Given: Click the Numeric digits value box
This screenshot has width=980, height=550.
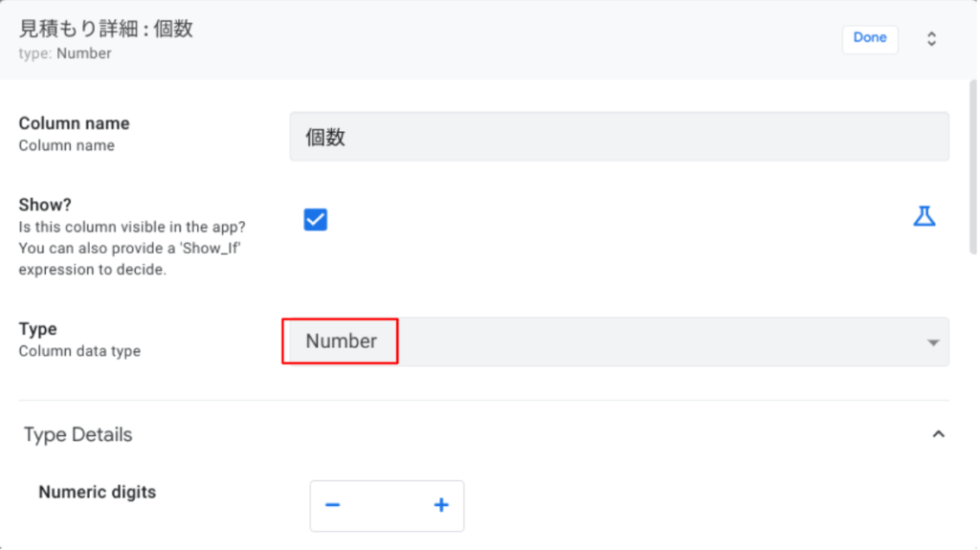Looking at the screenshot, I should pos(387,505).
